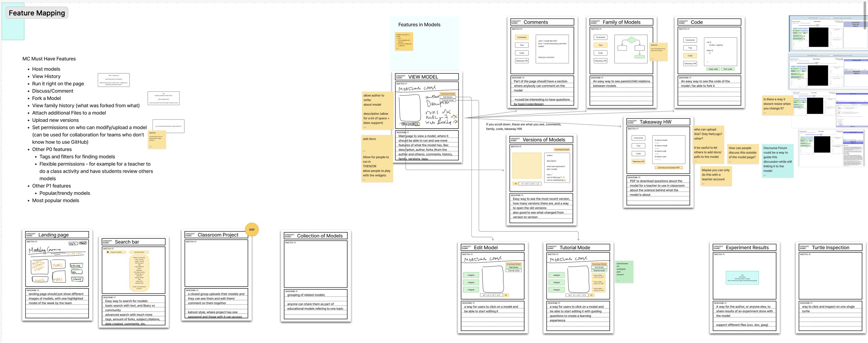The image size is (868, 343).
Task: Select the highlighted Comments tab in Comments card
Action: click(522, 38)
